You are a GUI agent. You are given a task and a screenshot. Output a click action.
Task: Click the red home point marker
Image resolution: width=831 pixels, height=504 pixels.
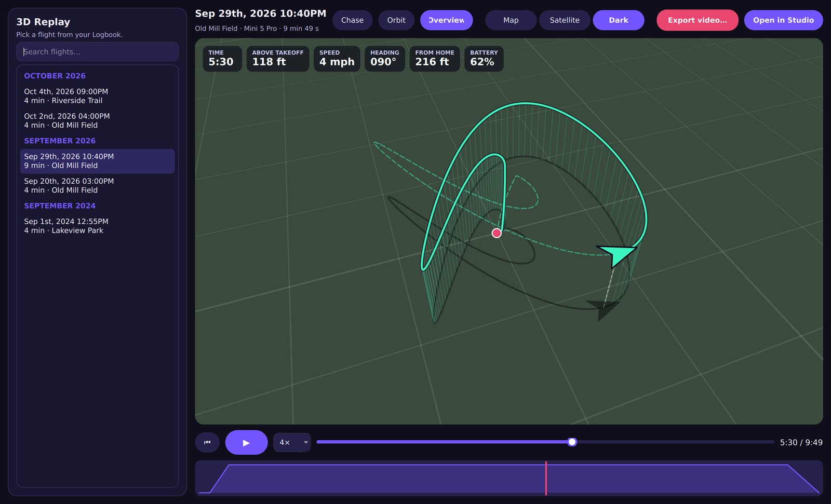[497, 233]
